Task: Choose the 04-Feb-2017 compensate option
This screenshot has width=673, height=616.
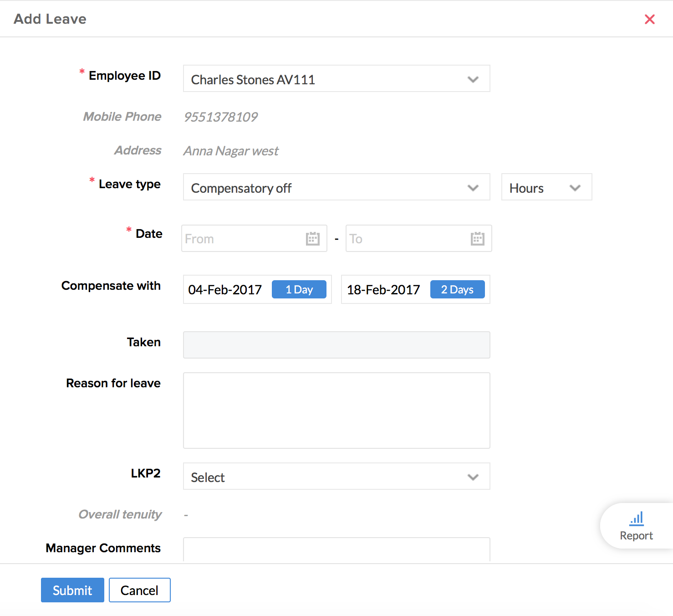Action: tap(225, 290)
